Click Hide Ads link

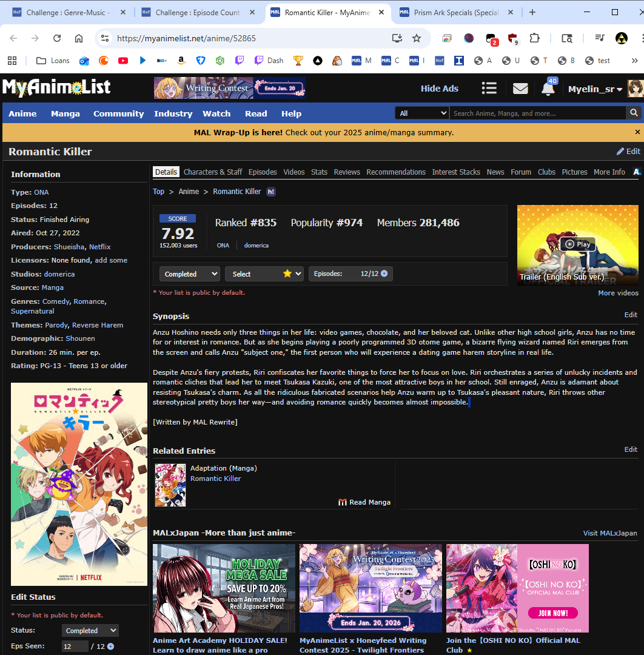pyautogui.click(x=440, y=89)
